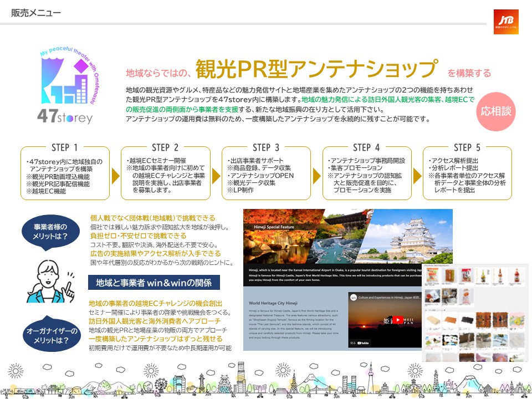Select the ・越境ECセミナー開催 line
The height and width of the screenshot is (399, 532).
pos(156,161)
